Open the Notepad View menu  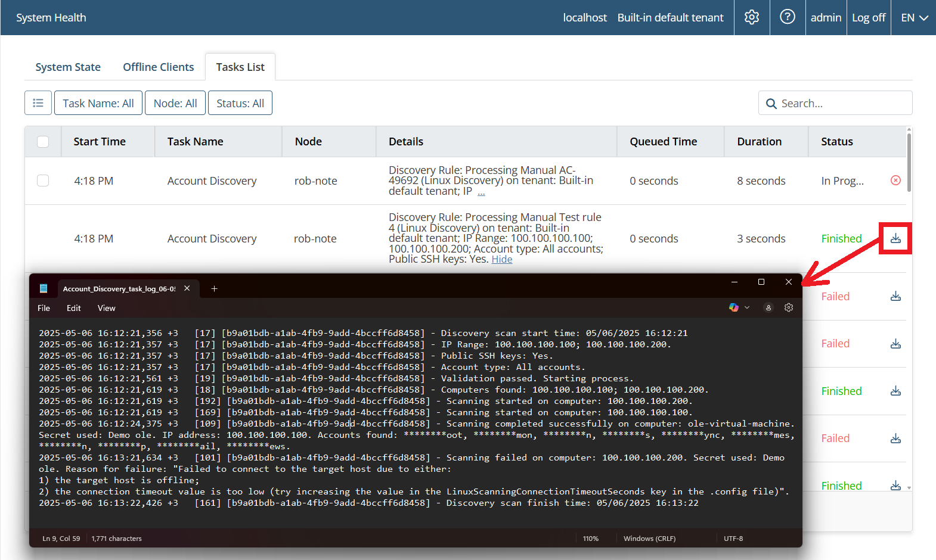point(107,308)
